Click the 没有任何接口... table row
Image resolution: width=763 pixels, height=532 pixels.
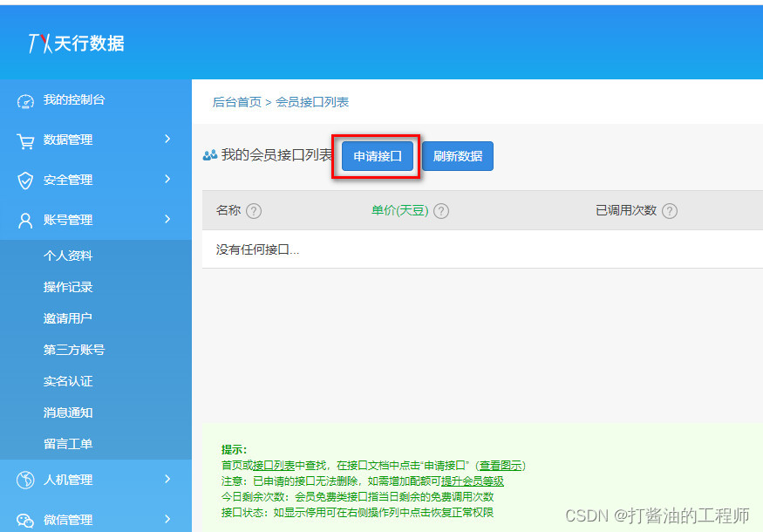(482, 249)
